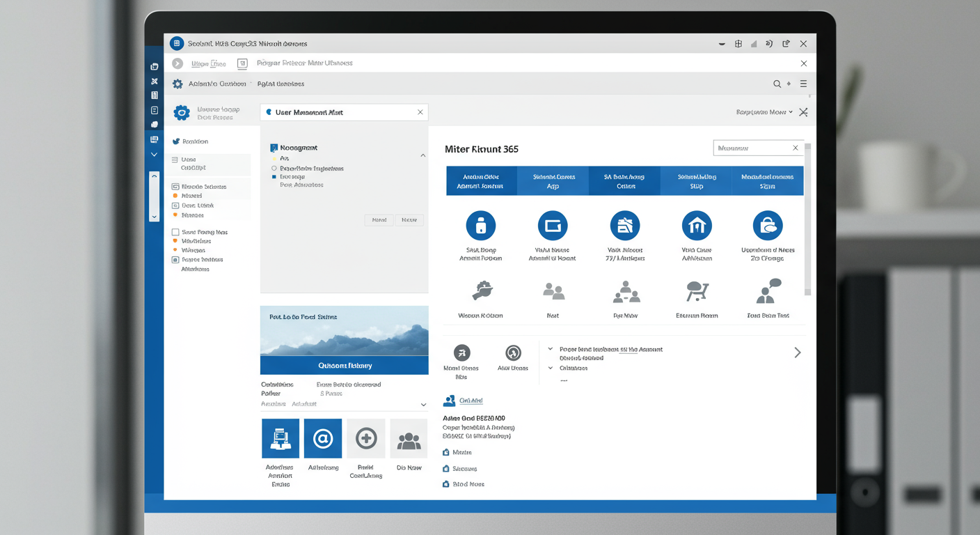Select the gray cart with speech bubble icon

(x=697, y=291)
